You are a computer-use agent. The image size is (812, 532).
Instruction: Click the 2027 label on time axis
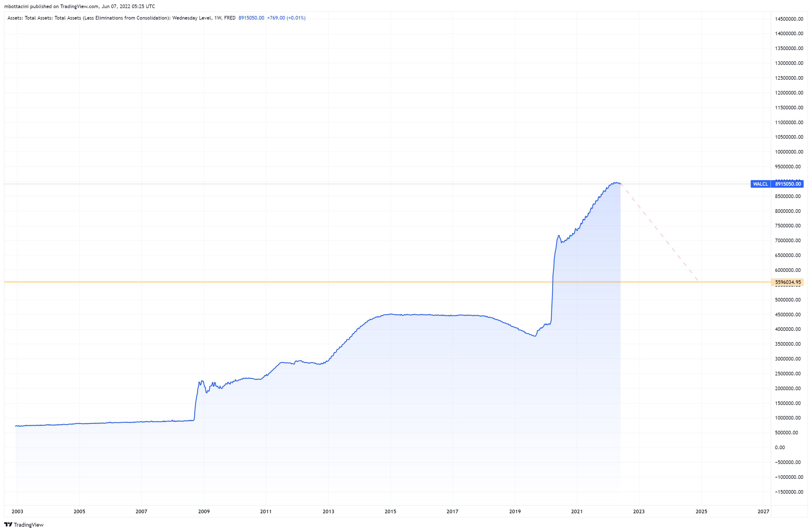(763, 511)
